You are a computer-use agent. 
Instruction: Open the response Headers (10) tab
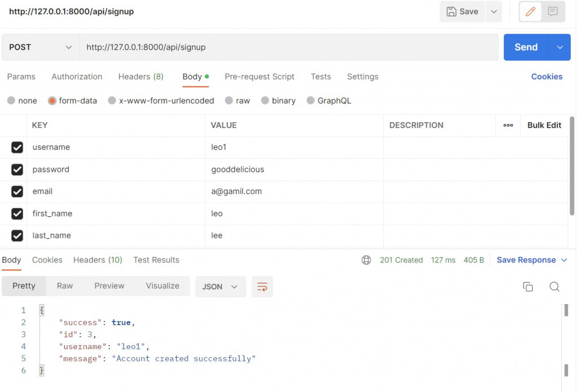(x=97, y=260)
